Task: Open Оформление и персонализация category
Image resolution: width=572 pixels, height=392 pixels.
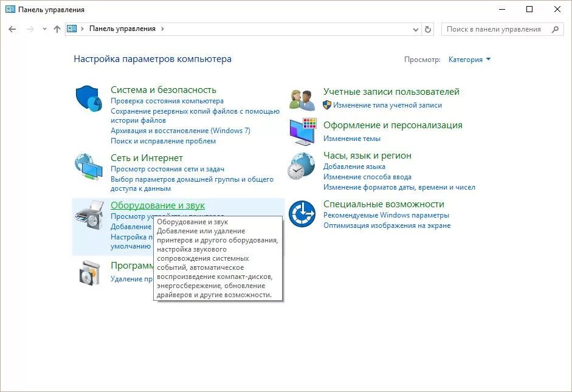Action: (x=393, y=125)
